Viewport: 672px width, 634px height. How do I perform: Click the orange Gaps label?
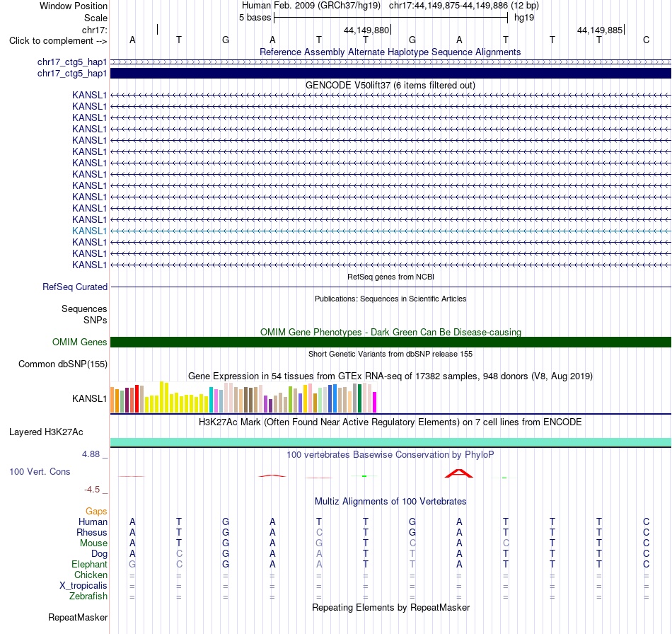pos(96,511)
